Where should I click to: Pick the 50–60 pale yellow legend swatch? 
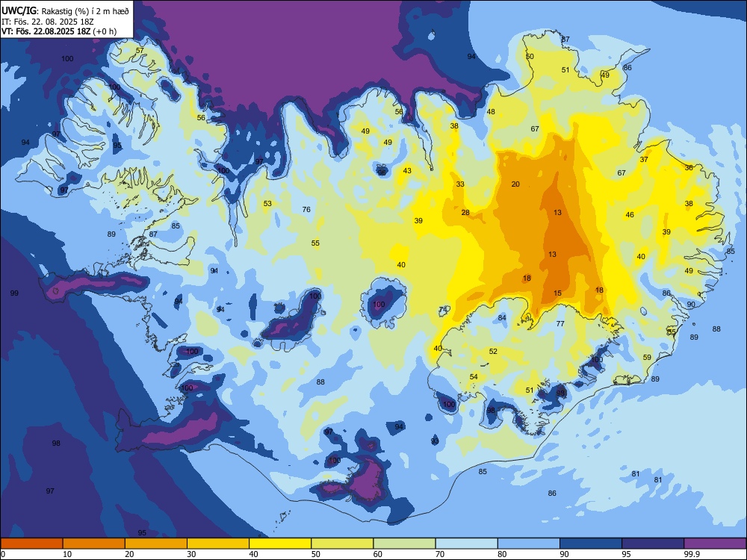[x=342, y=544]
